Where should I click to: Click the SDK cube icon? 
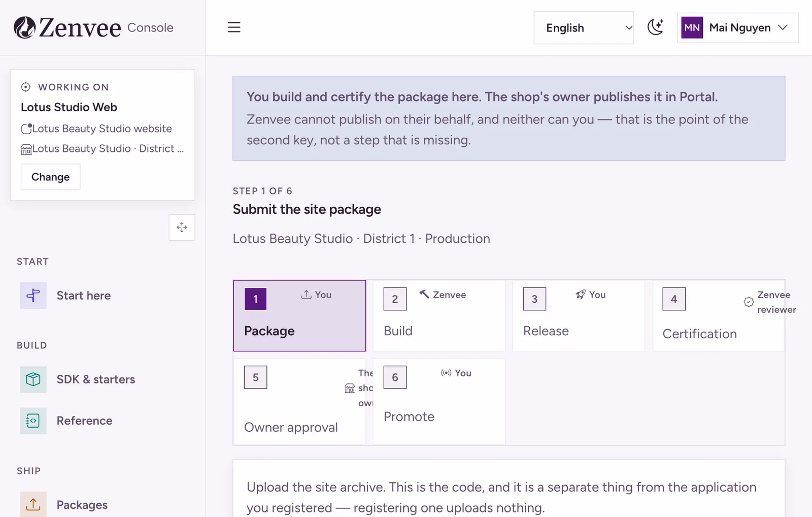coord(33,379)
